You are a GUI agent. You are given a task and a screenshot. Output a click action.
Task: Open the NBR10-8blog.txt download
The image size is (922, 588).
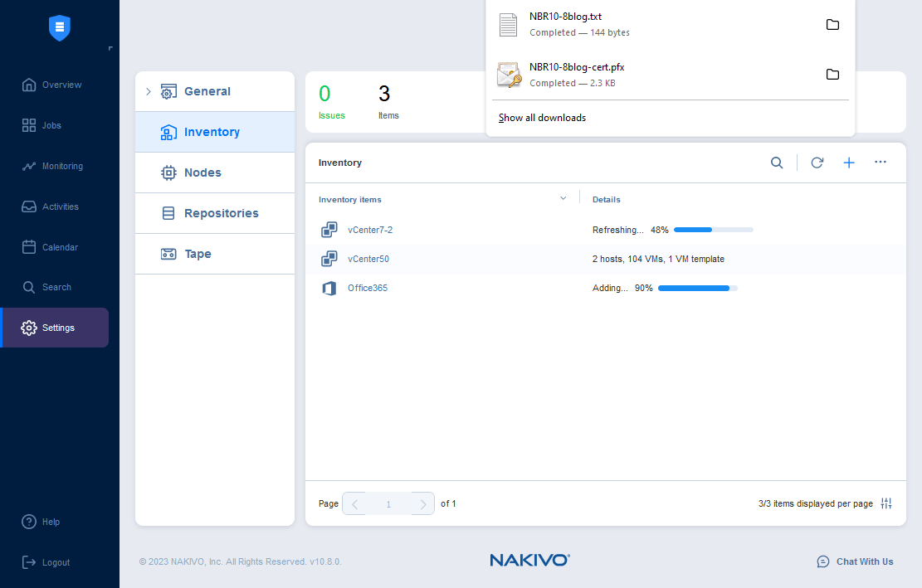565,17
